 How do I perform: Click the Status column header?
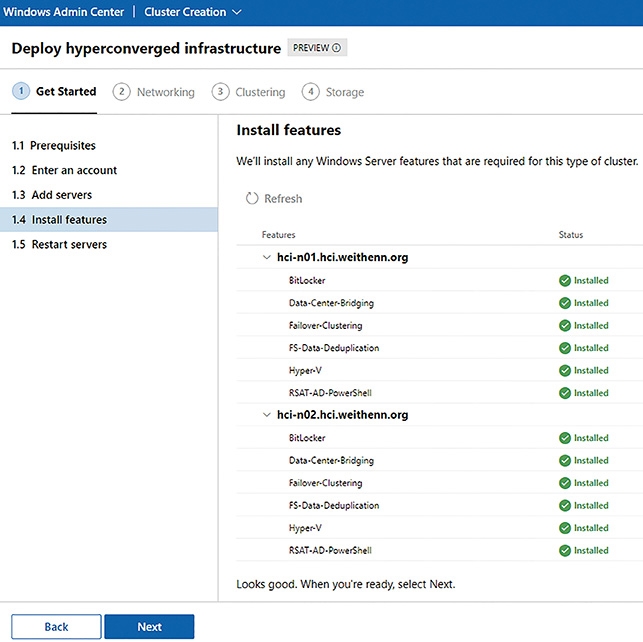tap(570, 235)
